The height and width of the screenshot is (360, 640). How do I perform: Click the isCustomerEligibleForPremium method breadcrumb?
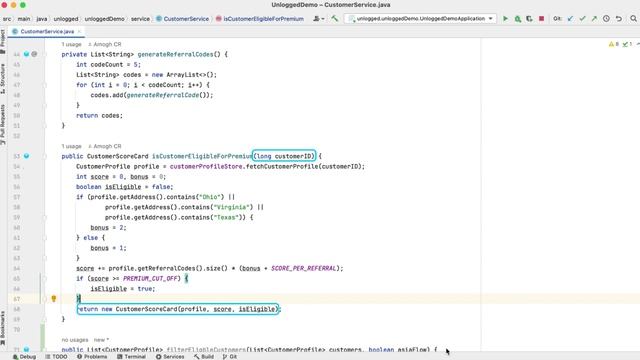[260, 19]
